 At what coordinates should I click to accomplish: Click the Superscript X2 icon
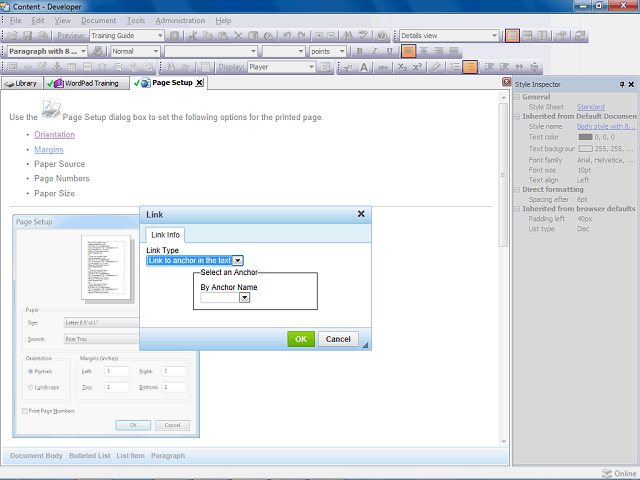click(x=417, y=67)
